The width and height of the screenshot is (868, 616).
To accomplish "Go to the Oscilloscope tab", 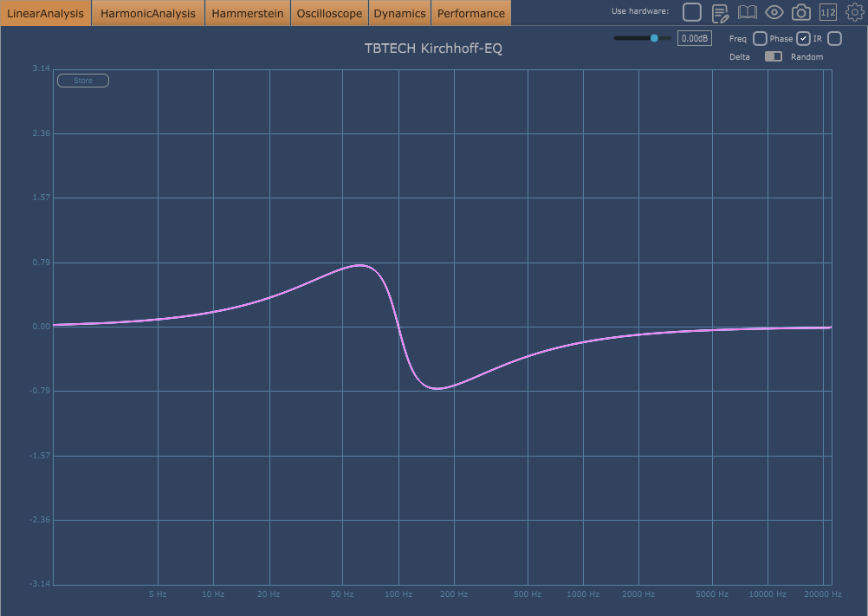I will 329,13.
